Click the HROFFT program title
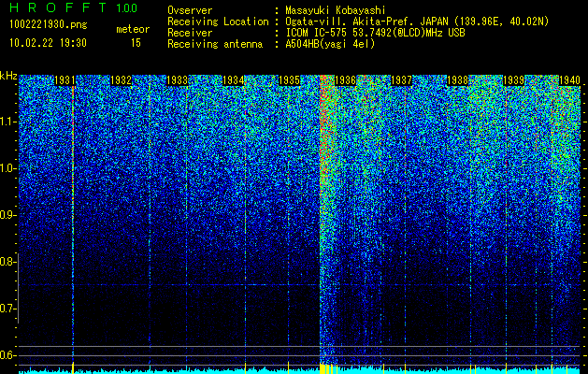This screenshot has height=374, width=588. (58, 7)
